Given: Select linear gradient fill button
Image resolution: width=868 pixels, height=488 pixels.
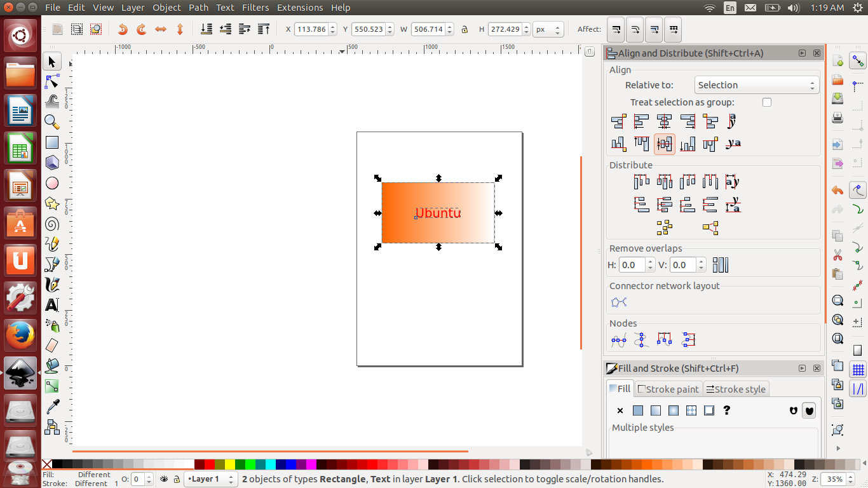Looking at the screenshot, I should [656, 411].
